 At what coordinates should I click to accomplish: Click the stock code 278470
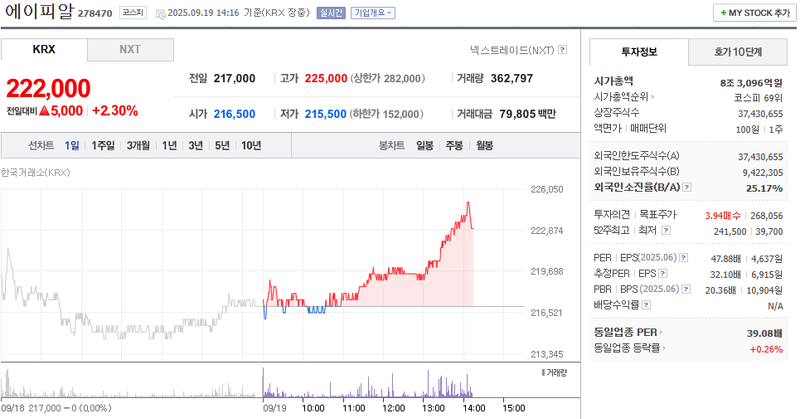point(95,14)
